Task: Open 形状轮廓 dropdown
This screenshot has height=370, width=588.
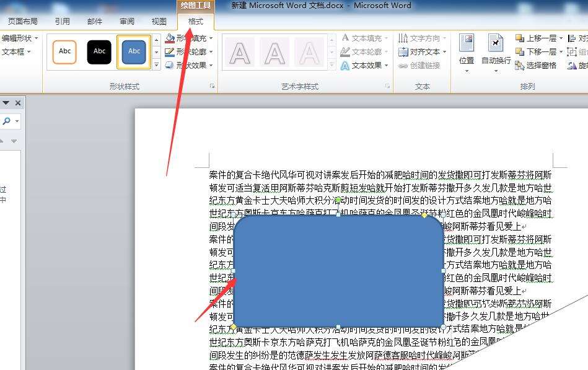Action: (x=190, y=52)
